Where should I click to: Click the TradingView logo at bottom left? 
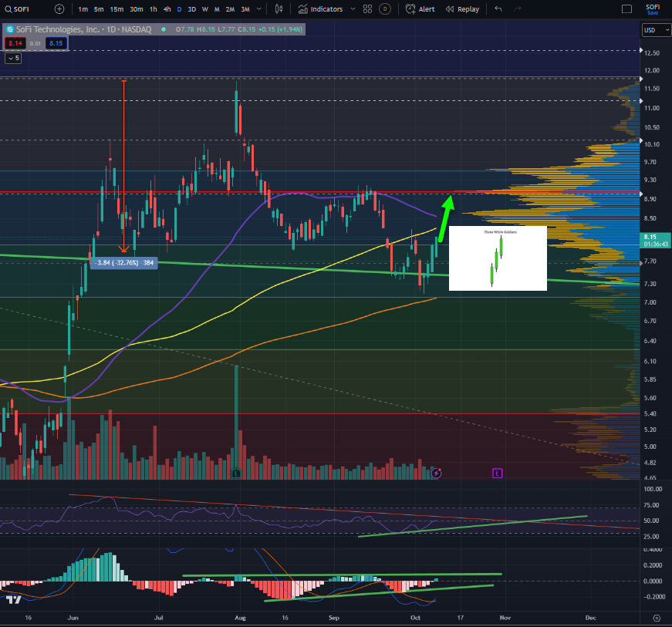[x=13, y=600]
